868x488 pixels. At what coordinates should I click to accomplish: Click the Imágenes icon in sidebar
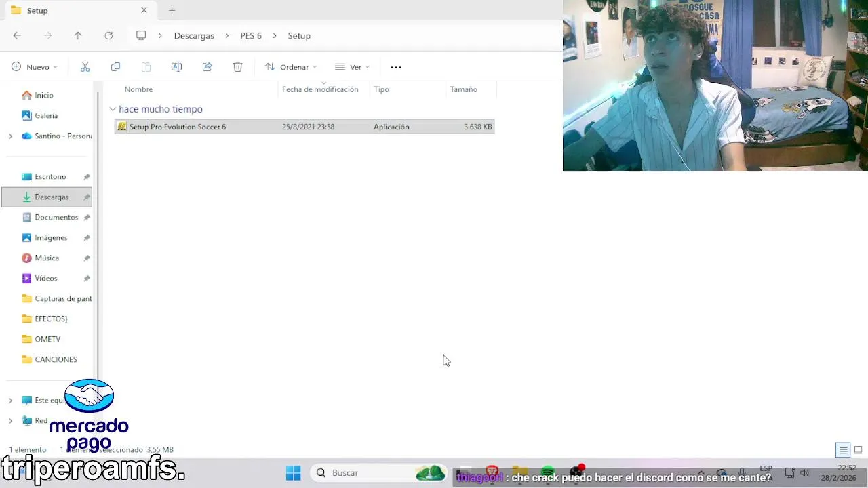click(x=26, y=237)
